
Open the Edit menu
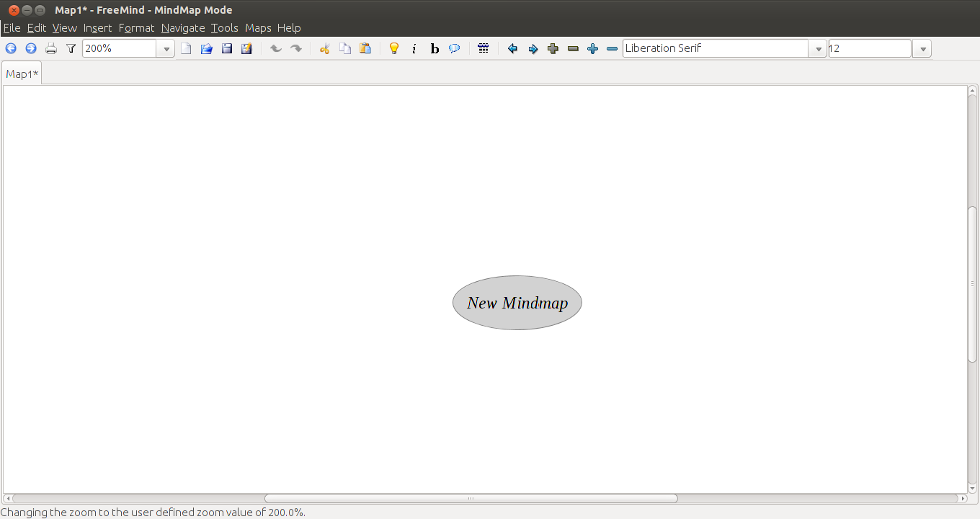(37, 28)
